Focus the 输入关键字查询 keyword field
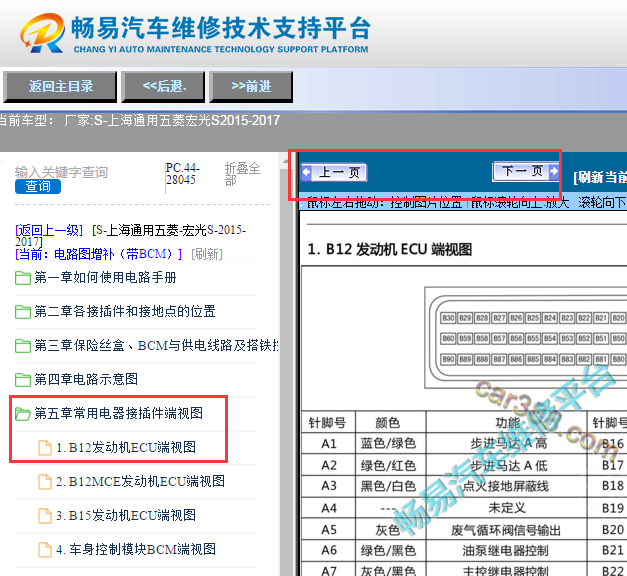Screen dimensions: 627x576 pos(62,172)
